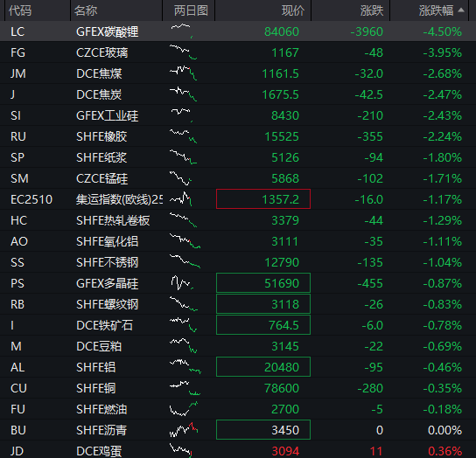Select the DCE豆粕 name cell
This screenshot has width=476, height=458.
point(99,346)
